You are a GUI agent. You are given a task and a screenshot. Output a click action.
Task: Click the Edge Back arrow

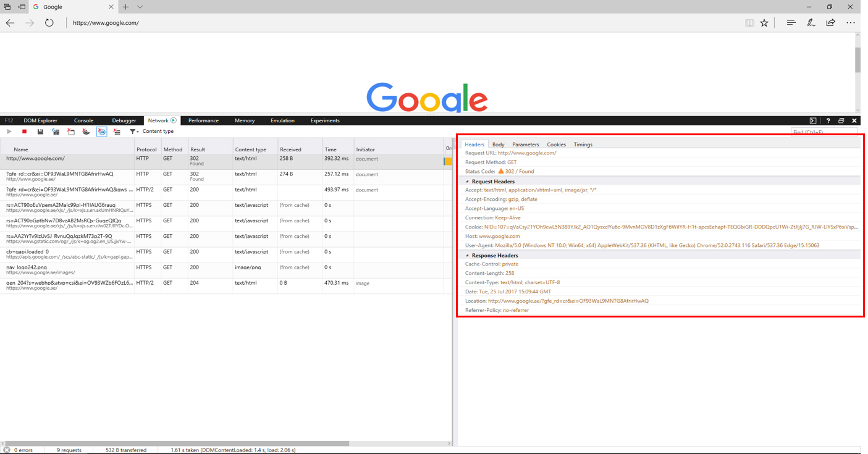10,23
